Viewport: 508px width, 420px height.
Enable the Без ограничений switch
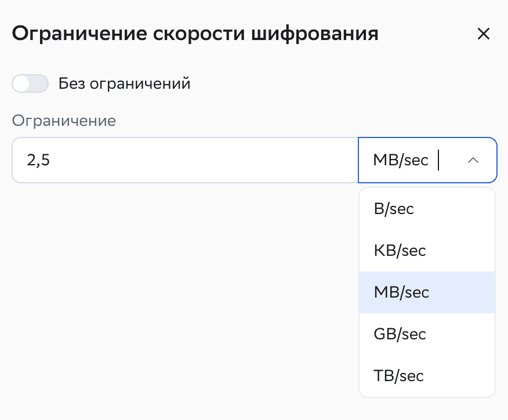pyautogui.click(x=30, y=84)
